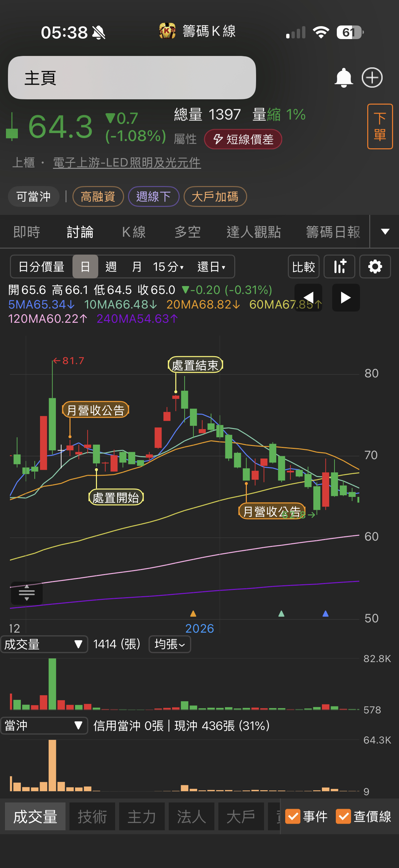Tap blue triangle event marker
This screenshot has width=399, height=868.
point(326,614)
